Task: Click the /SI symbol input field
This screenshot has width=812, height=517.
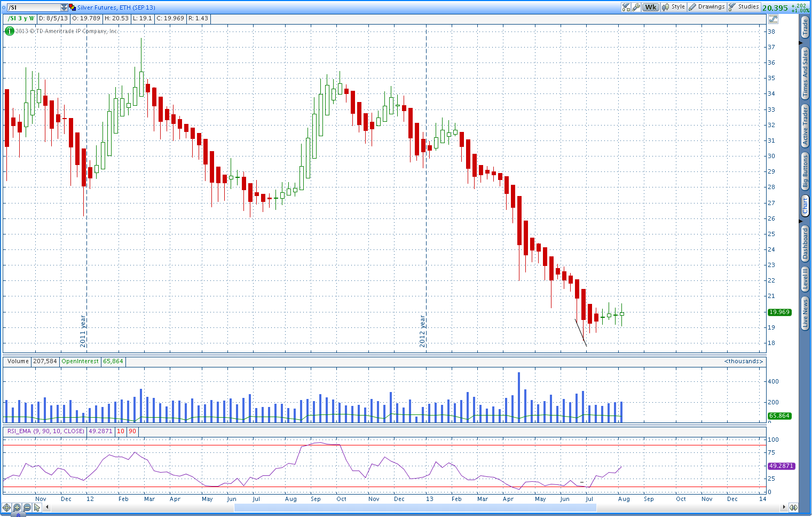Action: point(34,7)
